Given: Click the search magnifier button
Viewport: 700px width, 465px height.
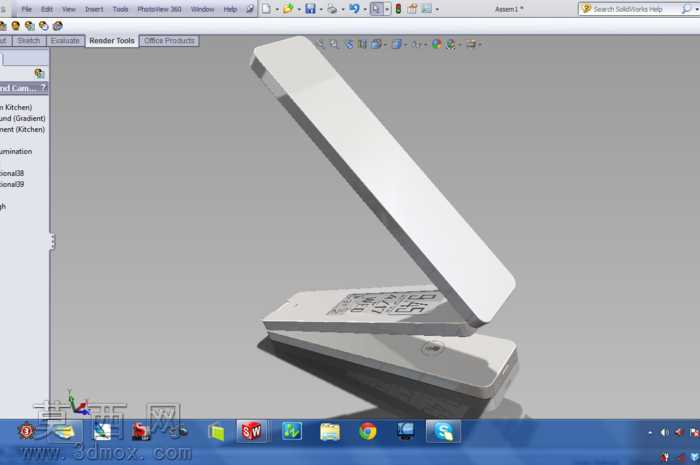Looking at the screenshot, I should tap(686, 9).
